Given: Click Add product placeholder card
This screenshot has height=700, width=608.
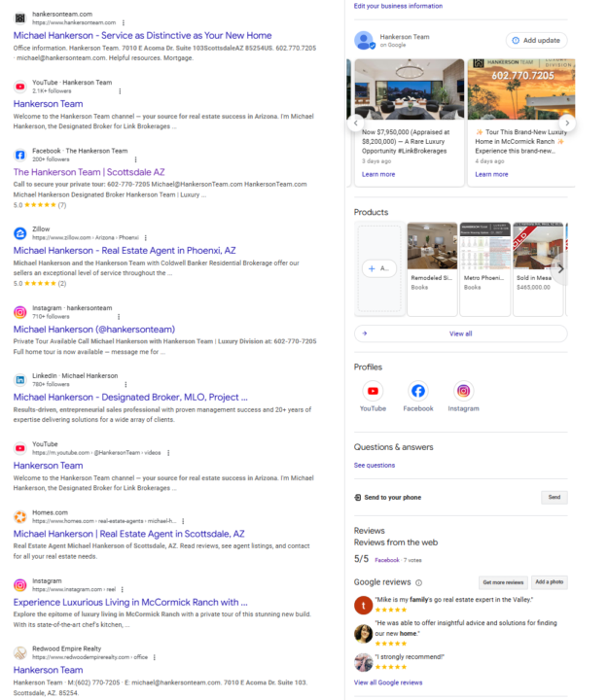Looking at the screenshot, I should (x=379, y=268).
